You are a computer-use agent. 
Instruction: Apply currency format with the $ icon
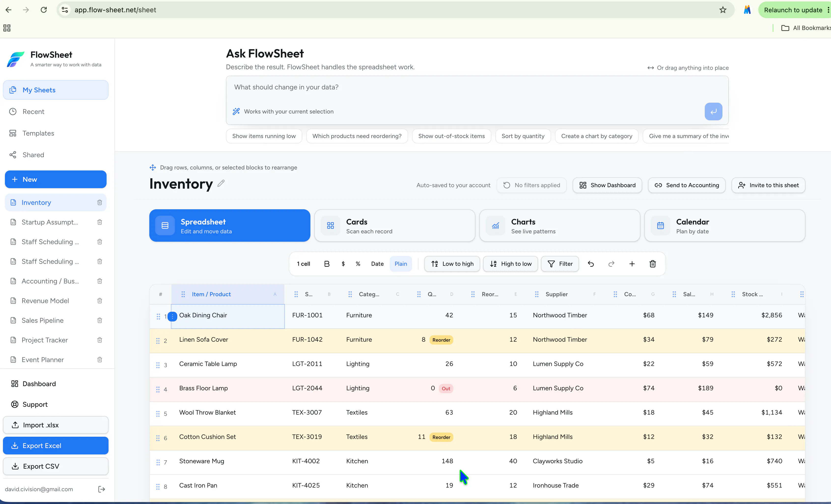coord(343,264)
